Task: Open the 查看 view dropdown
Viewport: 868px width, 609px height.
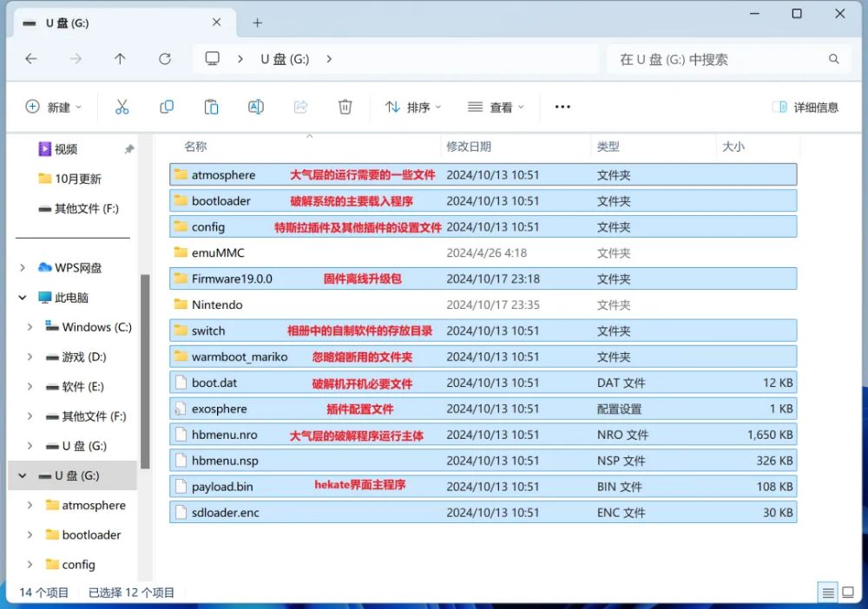Action: click(x=495, y=106)
